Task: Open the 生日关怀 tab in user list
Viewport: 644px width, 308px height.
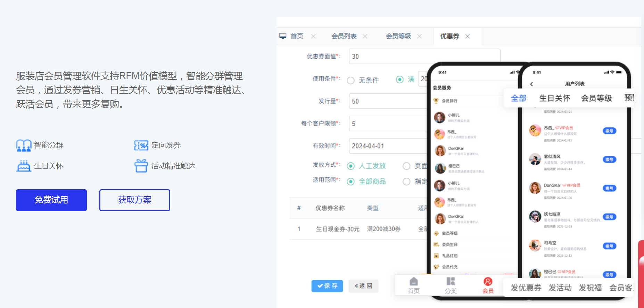Action: [554, 98]
